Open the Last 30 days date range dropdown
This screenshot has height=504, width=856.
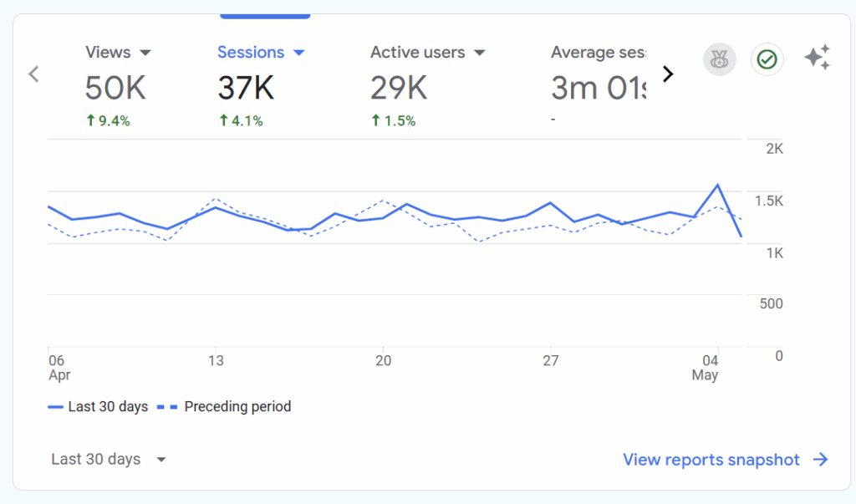coord(109,460)
